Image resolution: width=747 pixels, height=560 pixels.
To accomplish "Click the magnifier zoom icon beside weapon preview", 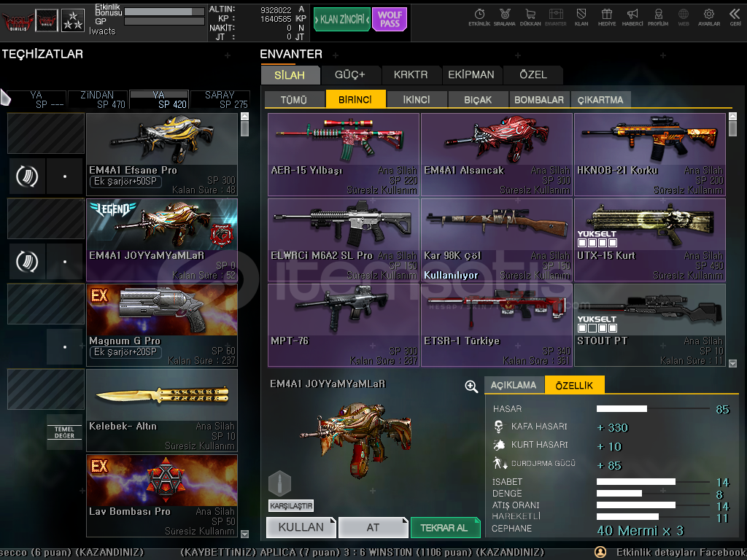I will tap(471, 386).
